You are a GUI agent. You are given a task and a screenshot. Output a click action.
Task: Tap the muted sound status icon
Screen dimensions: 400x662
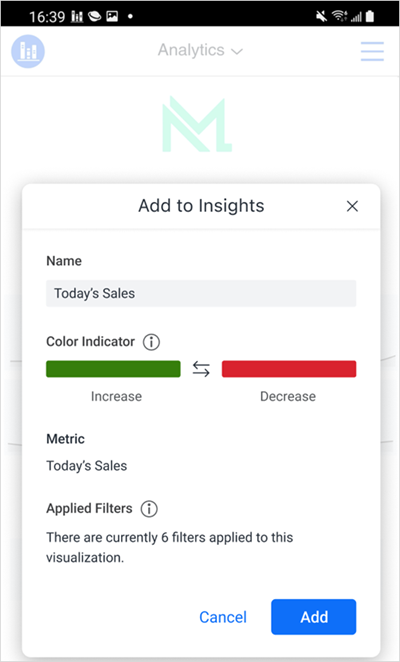point(322,16)
